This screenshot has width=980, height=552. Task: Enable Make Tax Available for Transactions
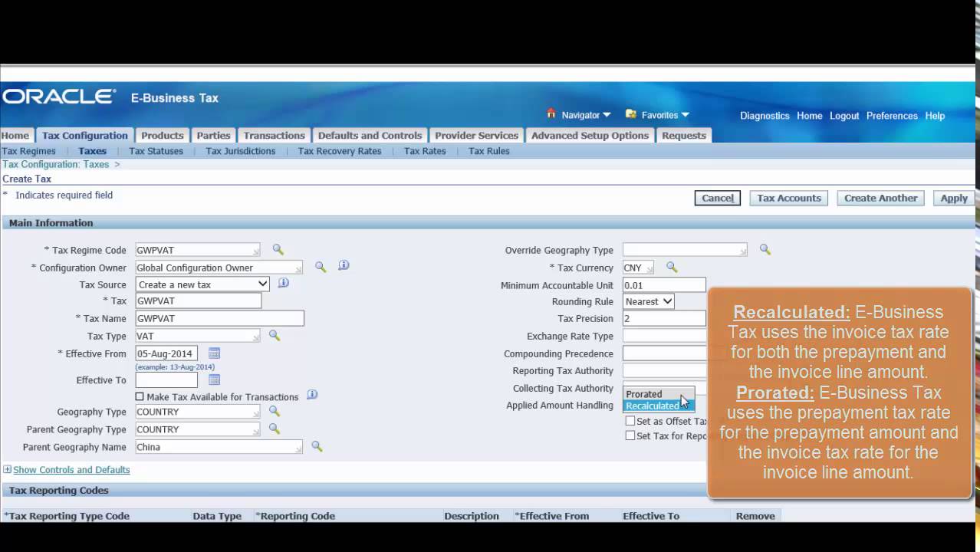tap(140, 396)
